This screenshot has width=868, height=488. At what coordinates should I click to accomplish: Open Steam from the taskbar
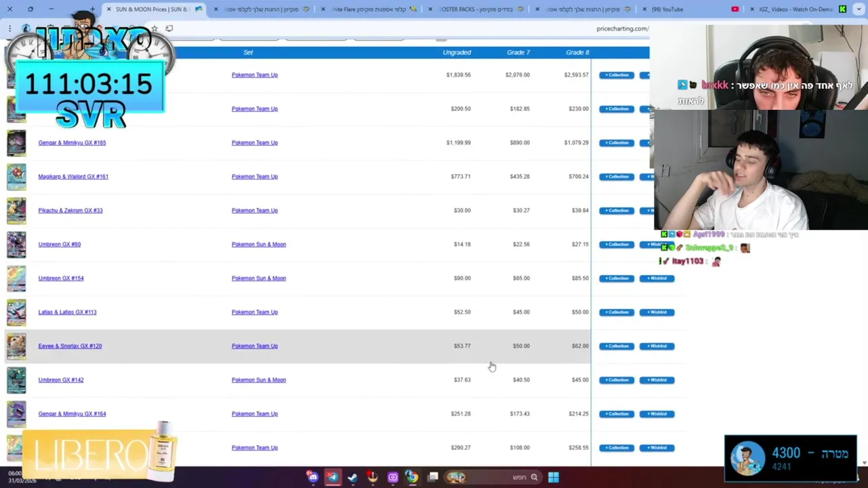point(352,477)
